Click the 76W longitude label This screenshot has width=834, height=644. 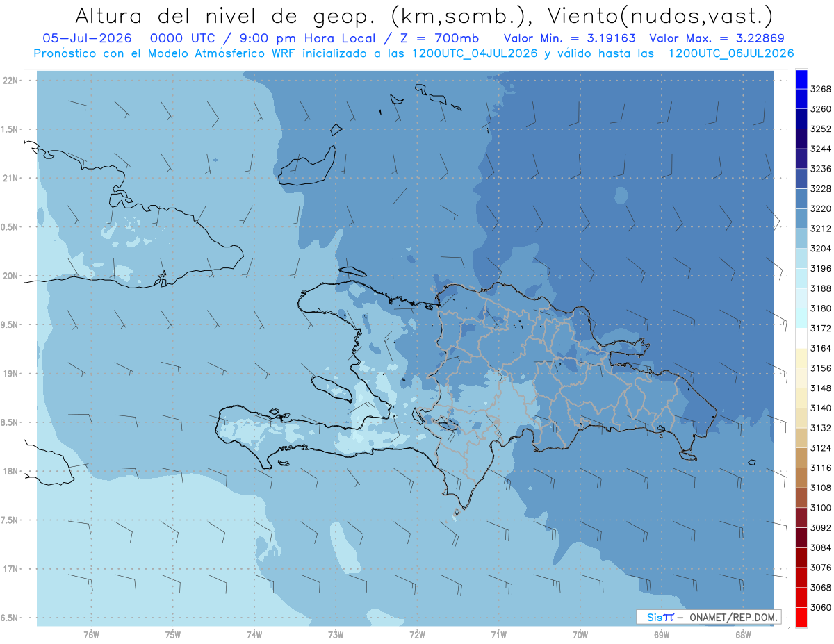[91, 634]
